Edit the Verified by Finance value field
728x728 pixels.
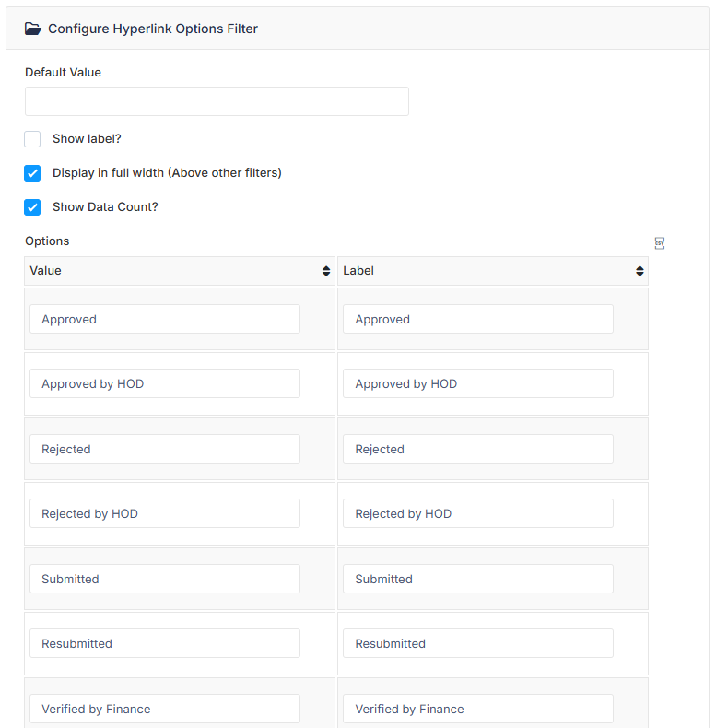click(165, 709)
